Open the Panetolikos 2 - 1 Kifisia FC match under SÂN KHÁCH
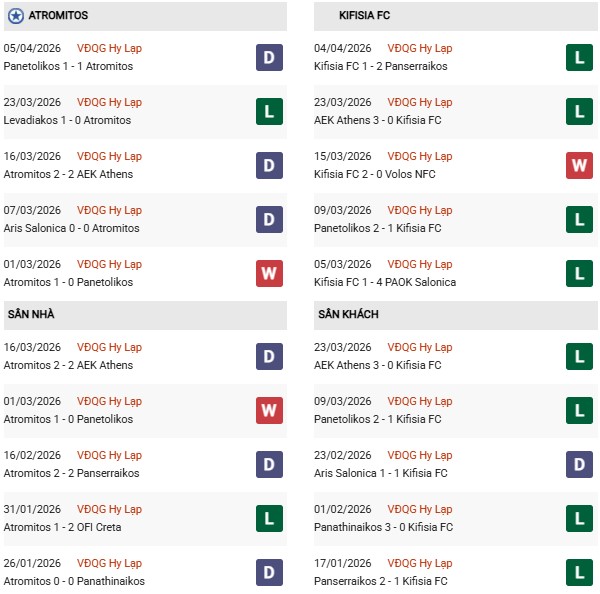600x594 pixels. [377, 419]
